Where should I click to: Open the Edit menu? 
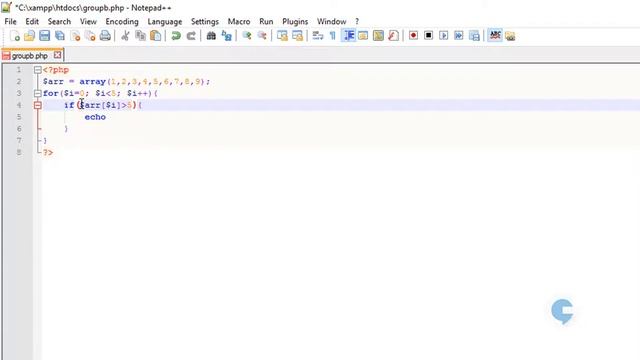[x=32, y=22]
